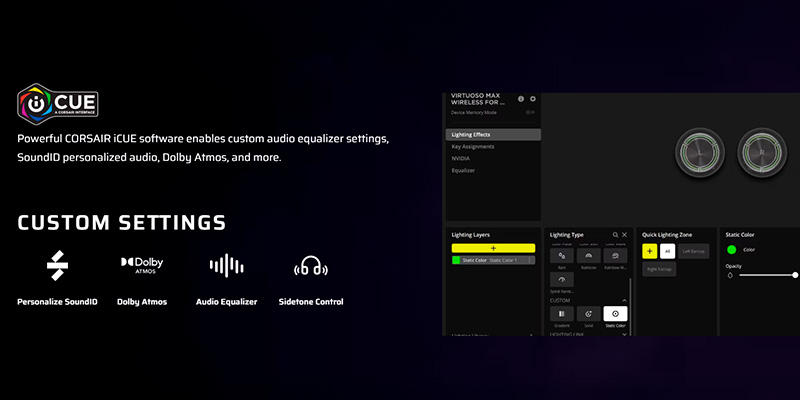800x400 pixels.
Task: Click the Personalize SoundID label
Action: (x=57, y=302)
